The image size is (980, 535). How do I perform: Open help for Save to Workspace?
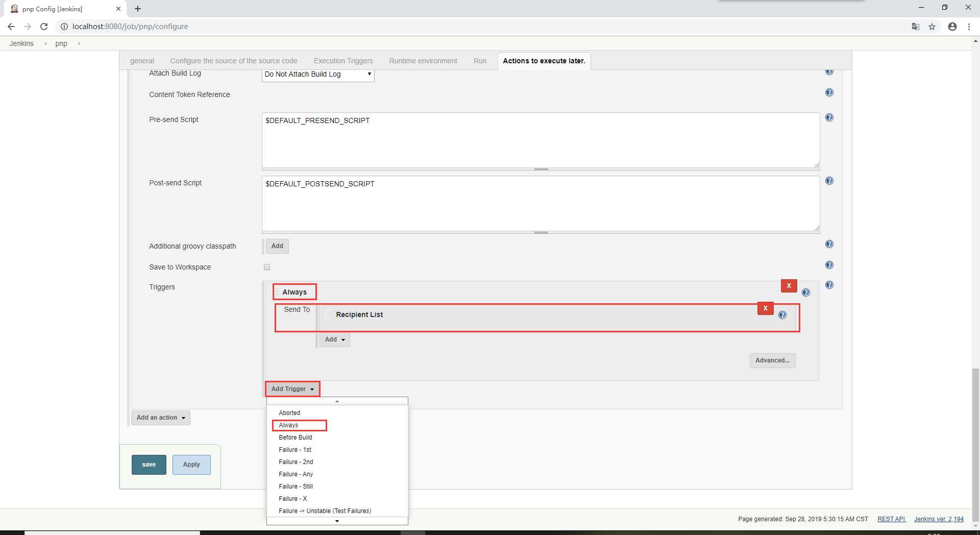[x=829, y=265]
